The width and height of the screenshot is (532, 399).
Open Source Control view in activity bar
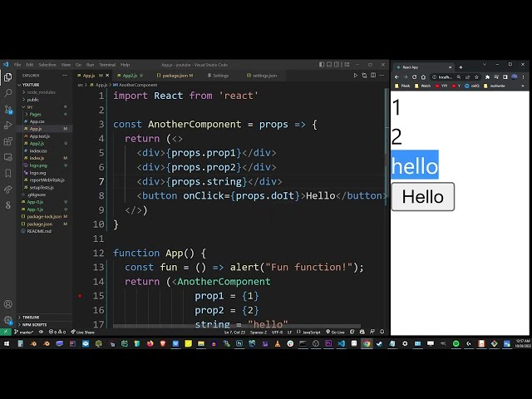click(7, 109)
